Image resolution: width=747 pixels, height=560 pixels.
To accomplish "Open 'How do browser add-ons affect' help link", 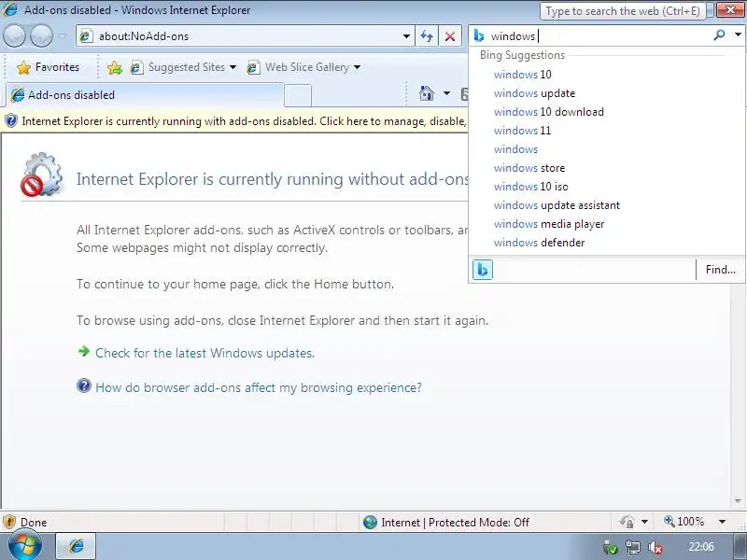I will click(x=259, y=387).
